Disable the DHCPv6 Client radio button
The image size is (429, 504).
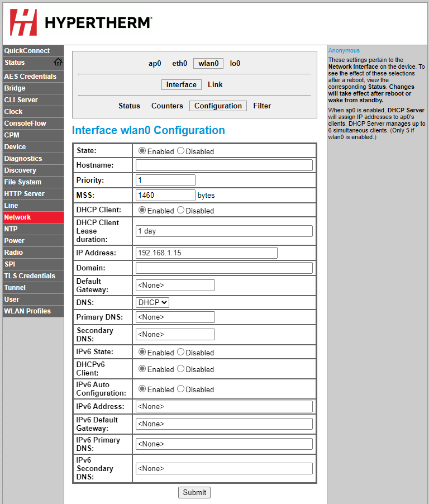(x=180, y=369)
